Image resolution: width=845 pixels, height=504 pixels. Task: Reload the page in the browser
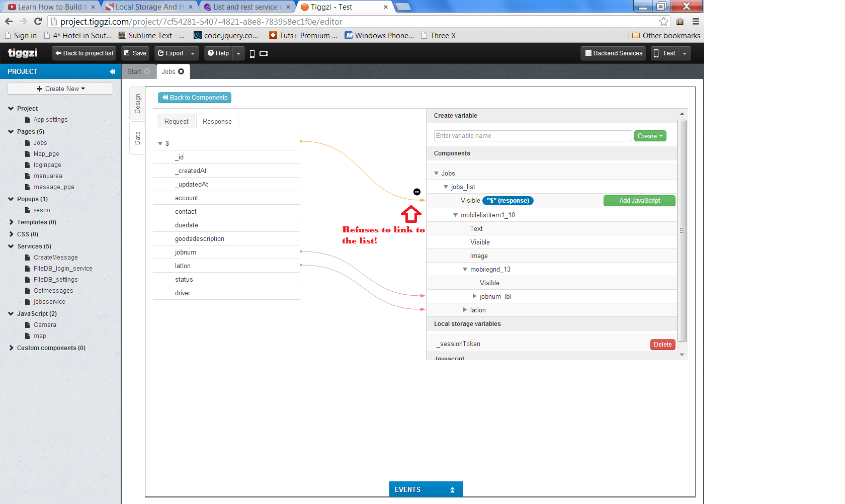point(38,21)
